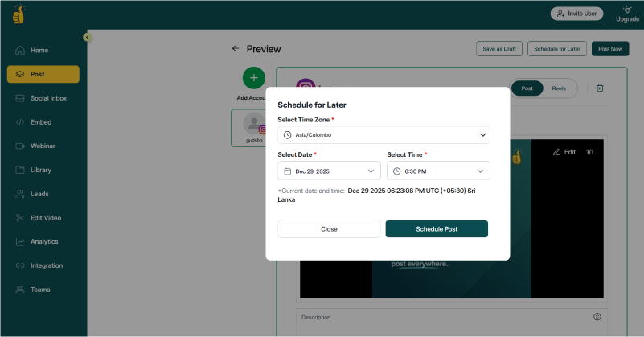Select Post in the sidebar
Image resolution: width=644 pixels, height=337 pixels.
coord(43,74)
